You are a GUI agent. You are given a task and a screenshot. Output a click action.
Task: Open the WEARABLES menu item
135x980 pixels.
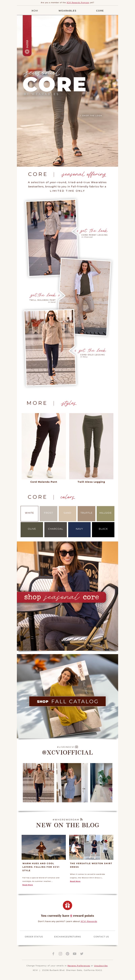(67, 11)
